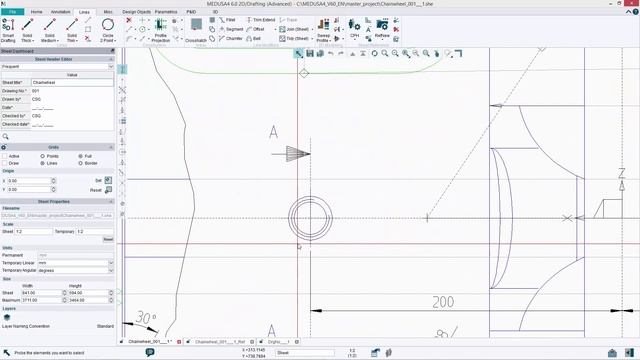This screenshot has width=640, height=360.
Task: Select the Full grid radio button
Action: pos(80,156)
